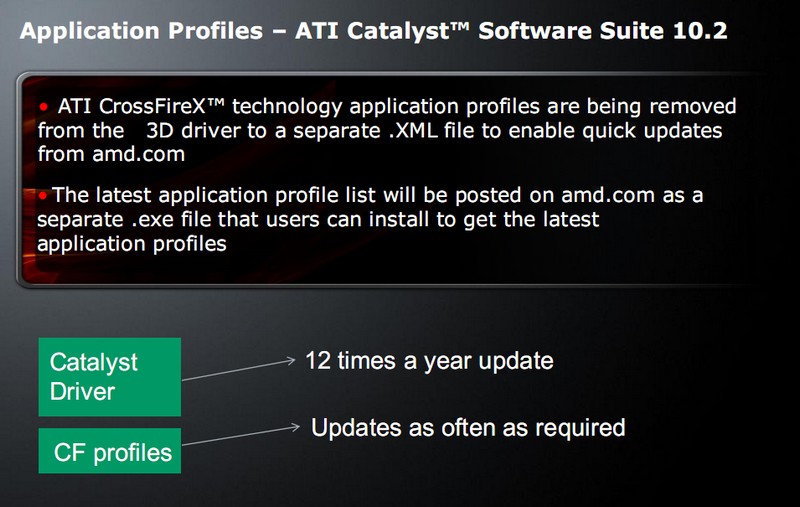Click the 'application profiles' last line text
Viewport: 800px width, 507px height.
point(132,245)
